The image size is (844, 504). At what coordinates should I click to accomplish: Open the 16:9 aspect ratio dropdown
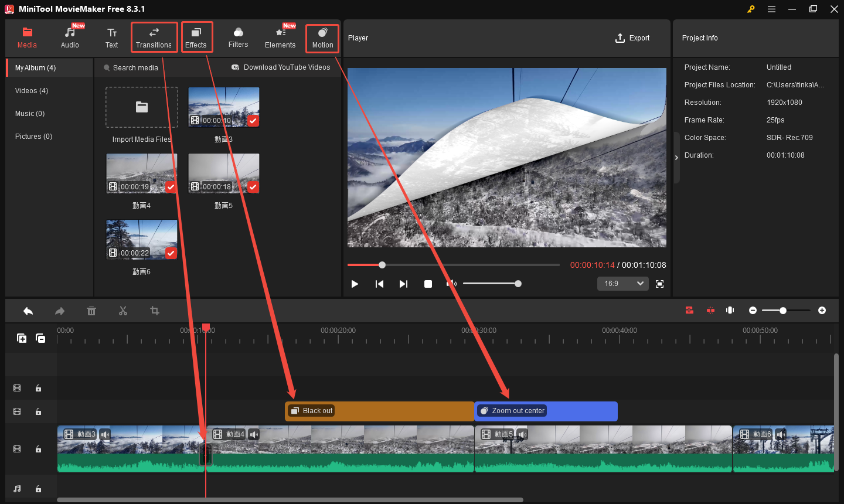pyautogui.click(x=623, y=284)
